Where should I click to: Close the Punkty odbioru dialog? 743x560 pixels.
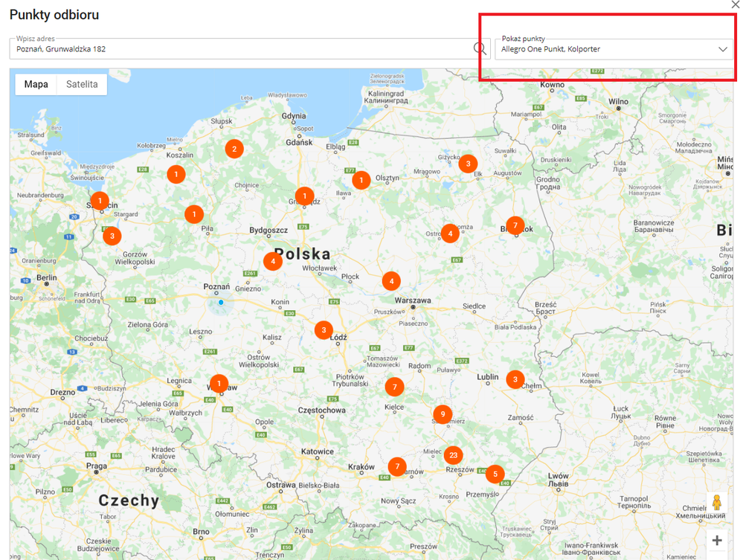(736, 4)
